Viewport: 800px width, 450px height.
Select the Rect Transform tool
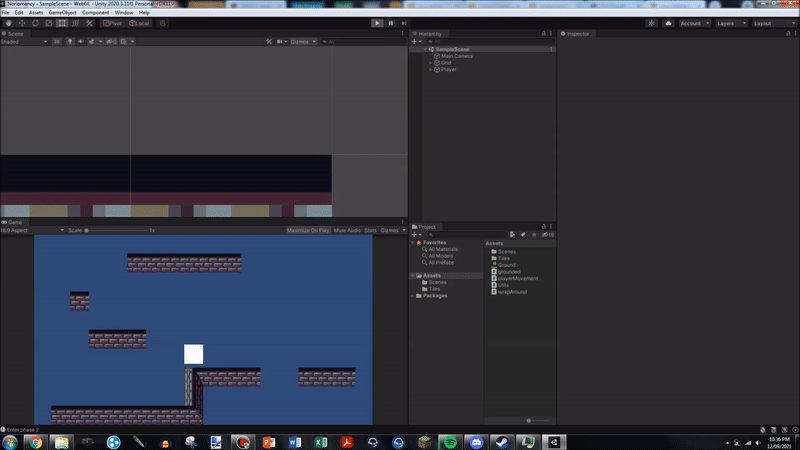63,23
